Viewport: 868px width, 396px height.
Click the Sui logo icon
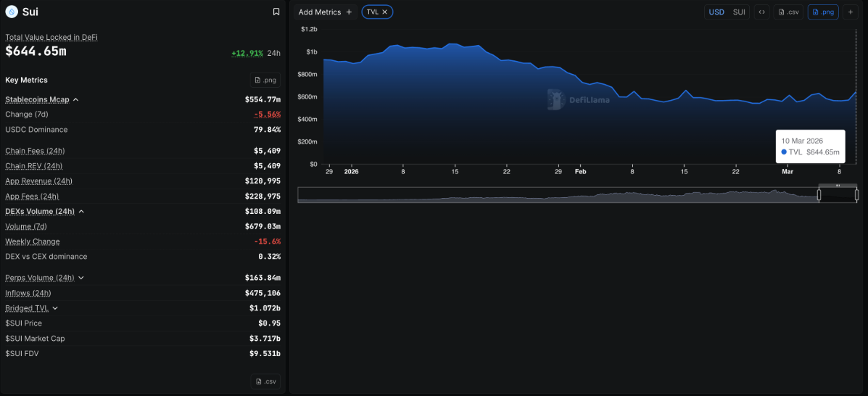coord(11,12)
